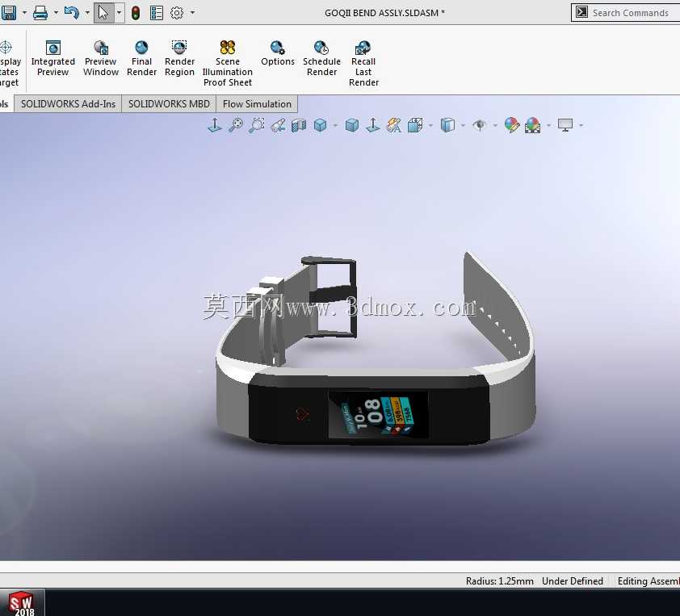Click the Print icon
This screenshot has width=680, height=616.
click(x=40, y=13)
